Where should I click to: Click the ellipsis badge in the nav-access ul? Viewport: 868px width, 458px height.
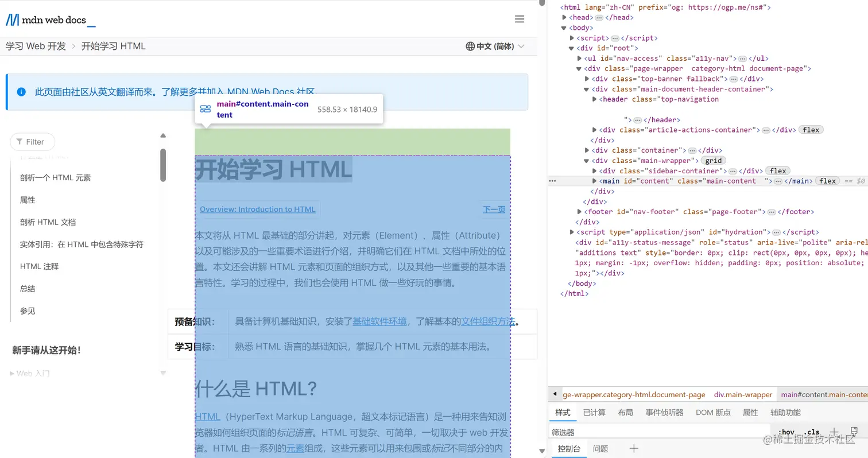point(742,59)
